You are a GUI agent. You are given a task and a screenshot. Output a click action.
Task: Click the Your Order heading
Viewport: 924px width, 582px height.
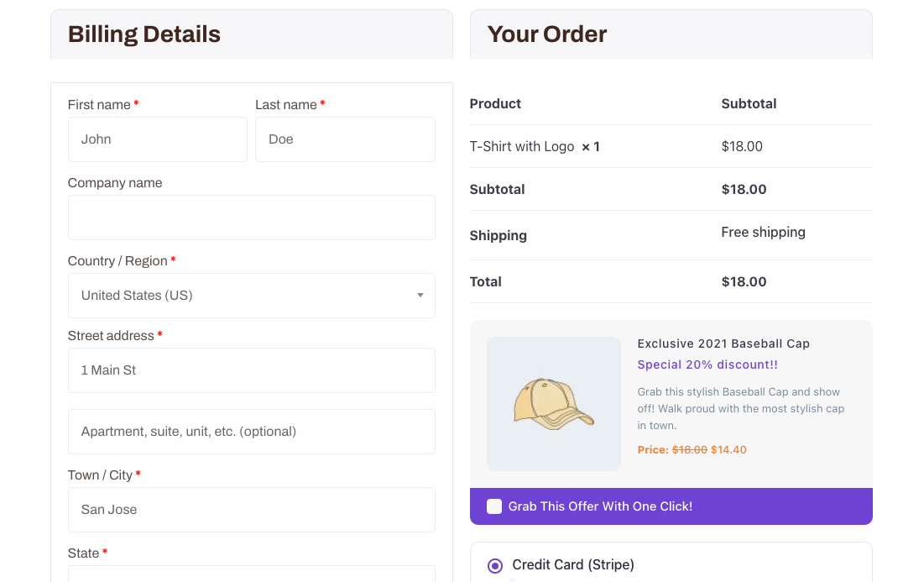tap(547, 34)
